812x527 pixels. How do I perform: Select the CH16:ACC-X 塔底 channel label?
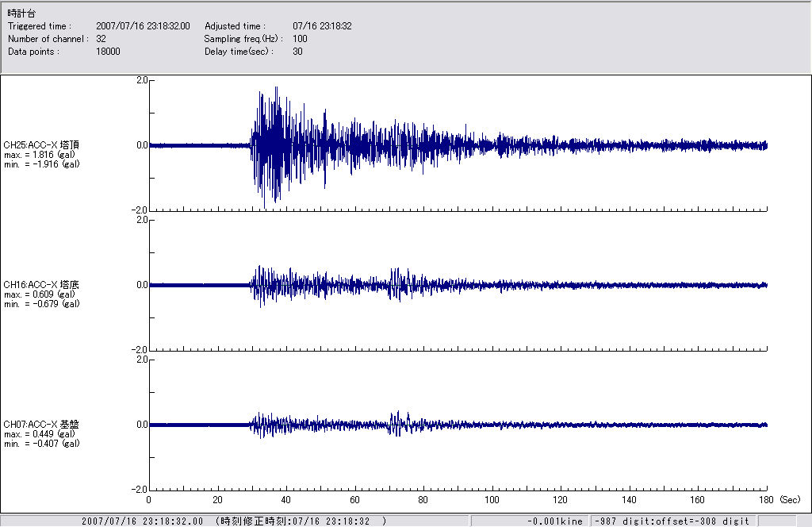pyautogui.click(x=41, y=284)
